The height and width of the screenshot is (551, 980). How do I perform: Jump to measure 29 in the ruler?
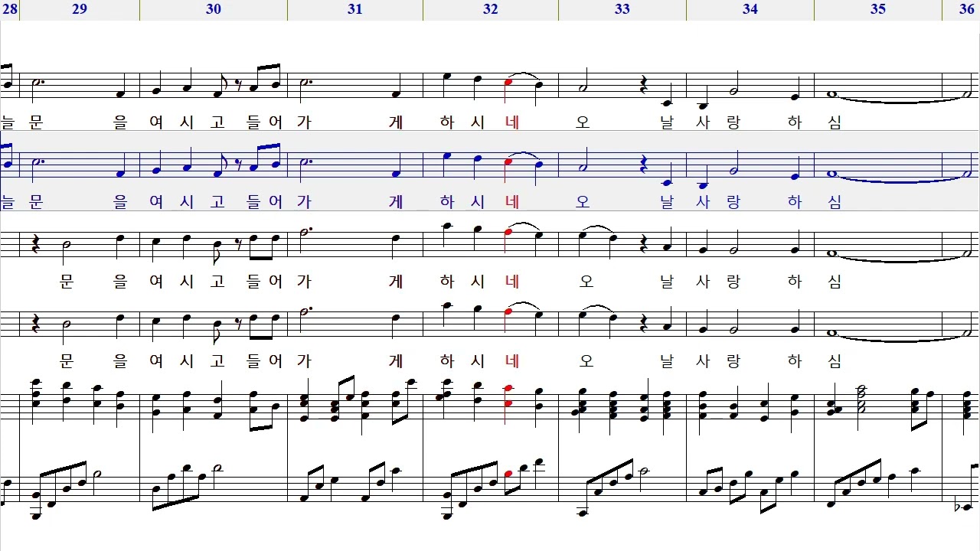pos(80,9)
